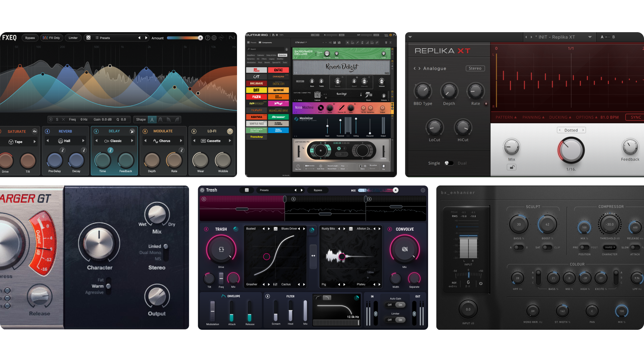
Task: Open the PATTERN tab in Replika XT
Action: [x=506, y=117]
